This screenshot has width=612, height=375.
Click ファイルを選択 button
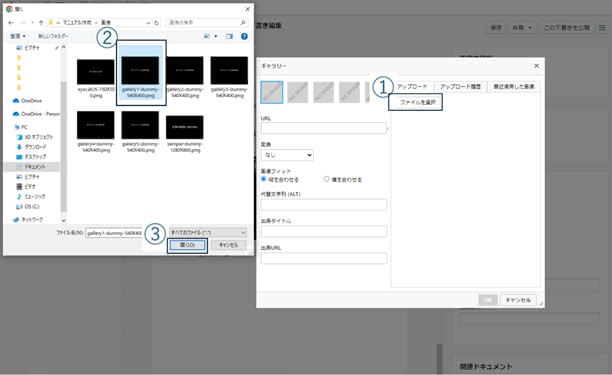[x=416, y=102]
